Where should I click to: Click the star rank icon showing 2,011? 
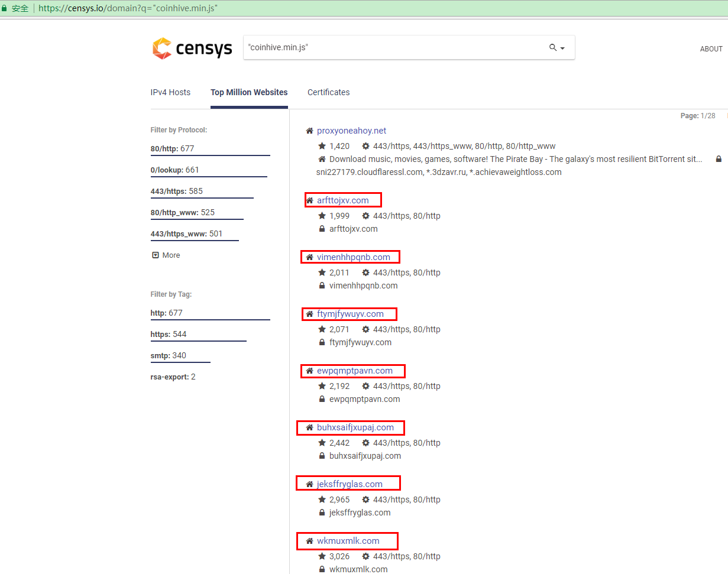click(x=322, y=273)
